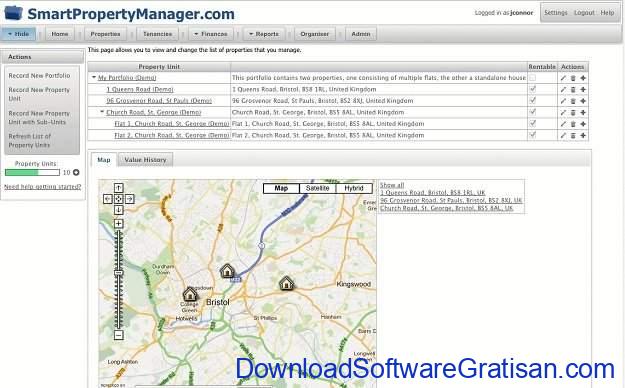
Task: Click the map zoom slider handle
Action: [x=118, y=273]
